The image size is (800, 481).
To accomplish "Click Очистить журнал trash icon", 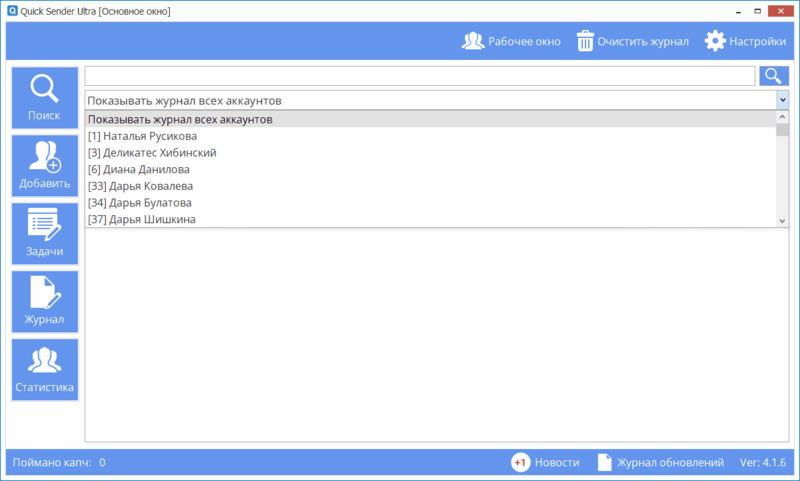I will point(586,42).
